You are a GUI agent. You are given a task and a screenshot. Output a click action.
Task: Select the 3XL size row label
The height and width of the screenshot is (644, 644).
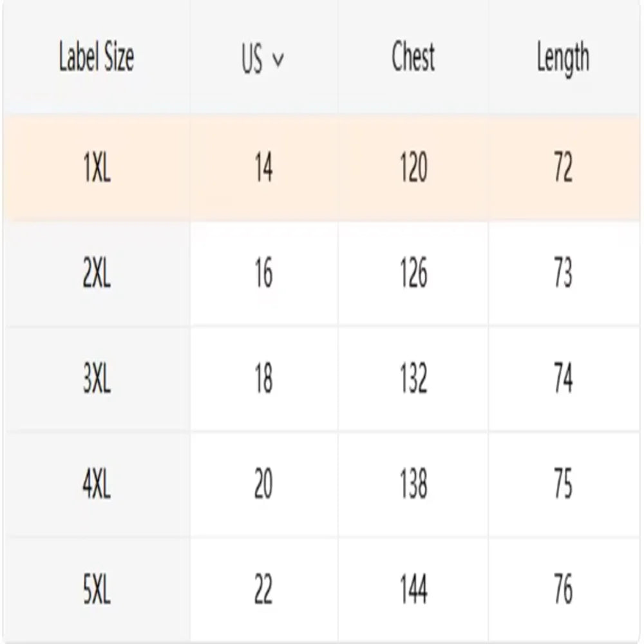97,379
